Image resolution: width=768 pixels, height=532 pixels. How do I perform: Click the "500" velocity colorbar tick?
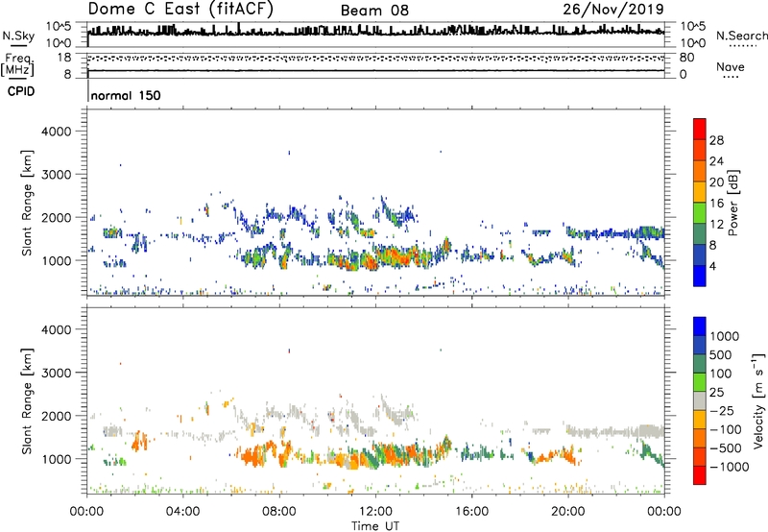click(721, 354)
